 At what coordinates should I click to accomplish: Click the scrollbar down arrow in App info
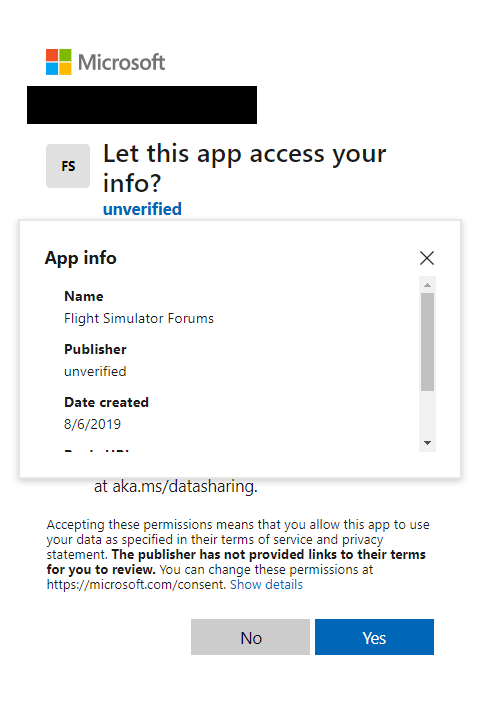pos(428,443)
